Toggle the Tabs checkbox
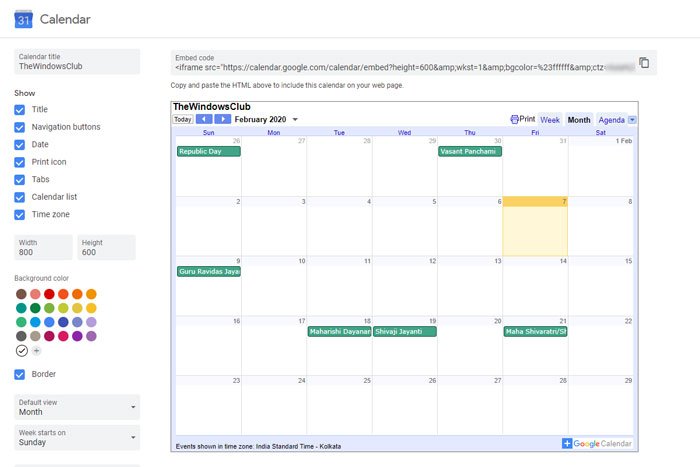The height and width of the screenshot is (467, 700). tap(20, 180)
